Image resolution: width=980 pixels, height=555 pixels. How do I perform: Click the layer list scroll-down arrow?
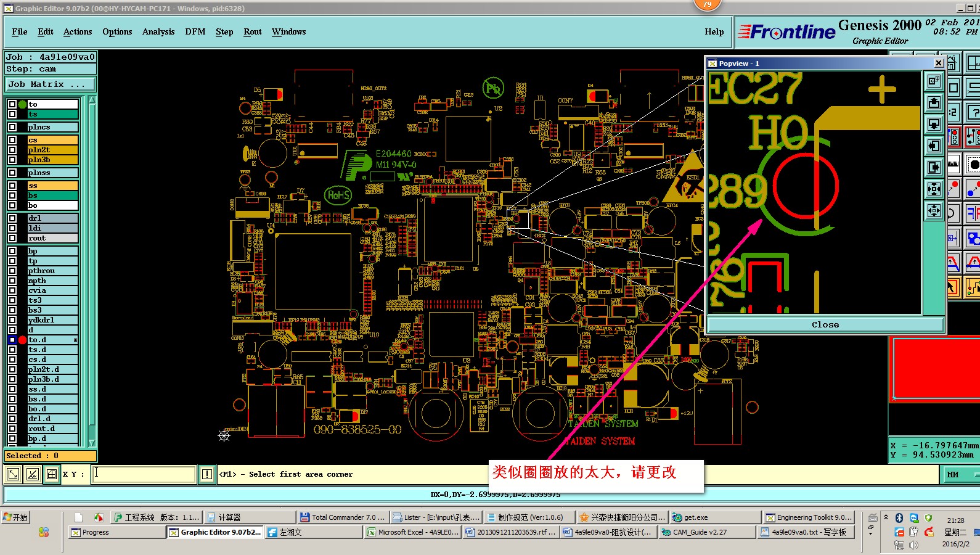tap(92, 443)
